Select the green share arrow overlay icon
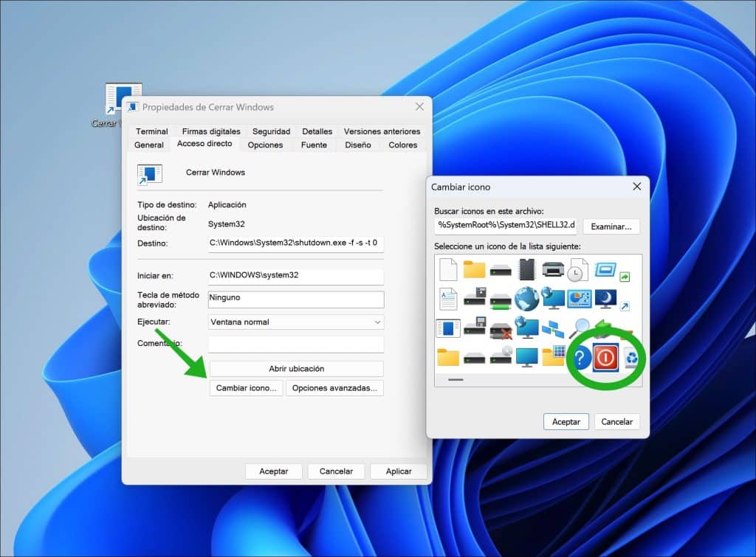 625,277
